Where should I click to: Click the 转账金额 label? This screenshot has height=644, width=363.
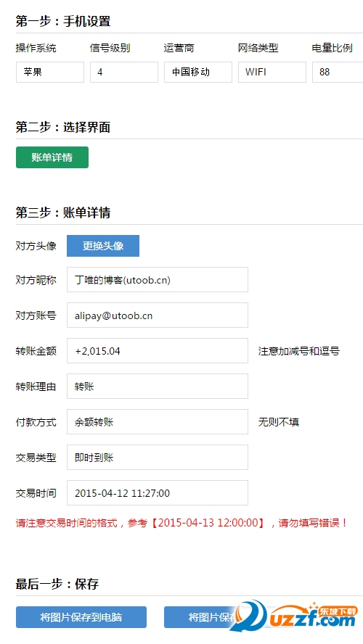(36, 351)
